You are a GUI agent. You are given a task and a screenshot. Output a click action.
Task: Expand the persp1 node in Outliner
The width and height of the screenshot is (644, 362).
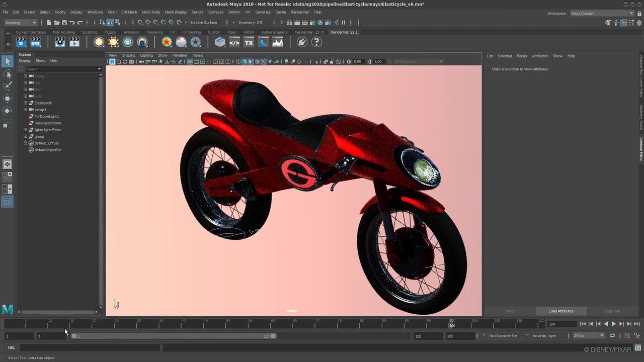[x=25, y=109]
